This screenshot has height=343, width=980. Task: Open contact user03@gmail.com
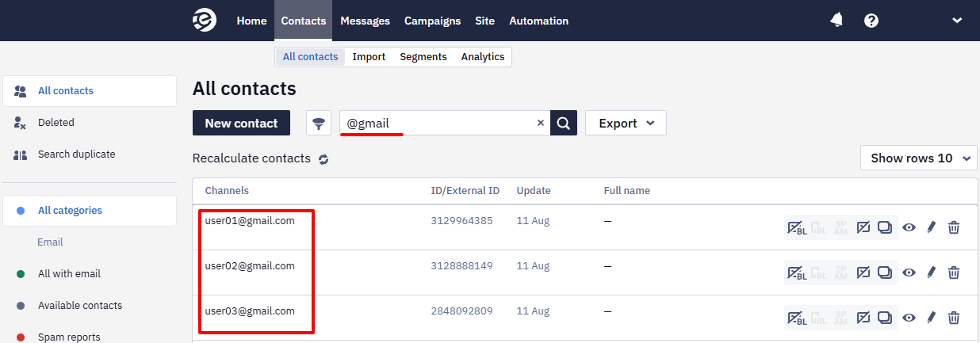pos(250,311)
